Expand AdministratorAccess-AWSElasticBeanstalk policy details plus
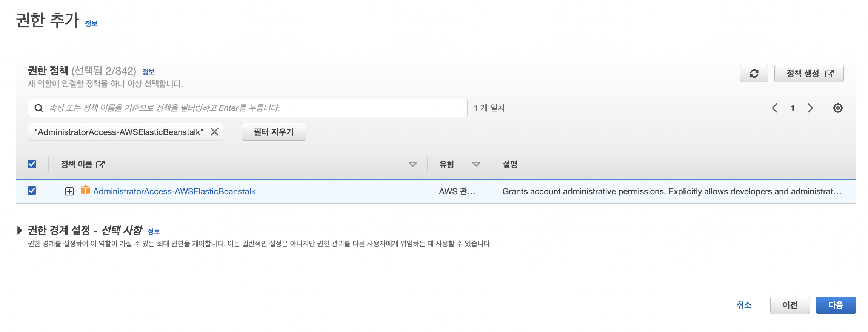The image size is (868, 332). tap(69, 191)
